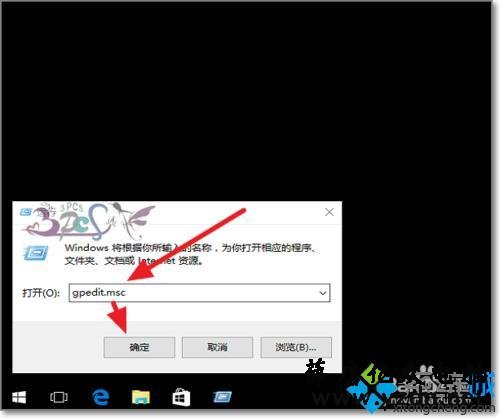This screenshot has width=500, height=418.
Task: Open Task View from the taskbar
Action: pos(59,397)
